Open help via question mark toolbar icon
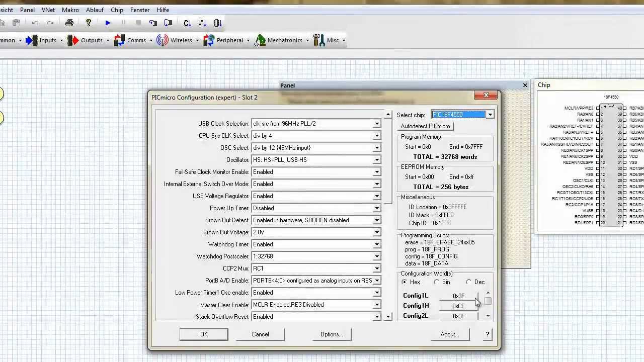Image resolution: width=644 pixels, height=362 pixels. tap(88, 23)
